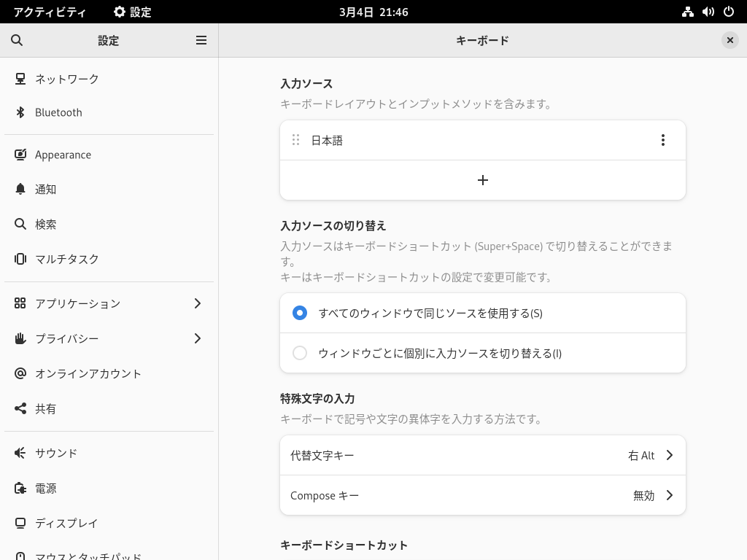Click the magnifier icon beside 検索

[x=20, y=224]
